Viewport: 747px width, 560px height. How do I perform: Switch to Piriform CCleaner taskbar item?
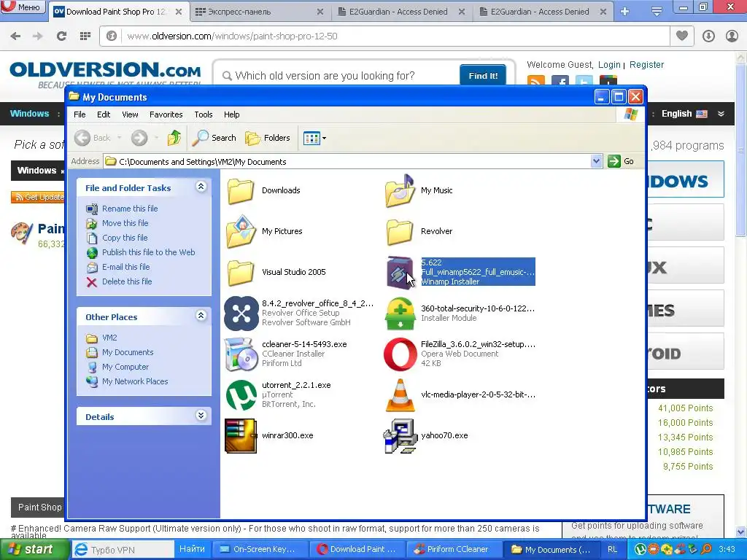(452, 550)
